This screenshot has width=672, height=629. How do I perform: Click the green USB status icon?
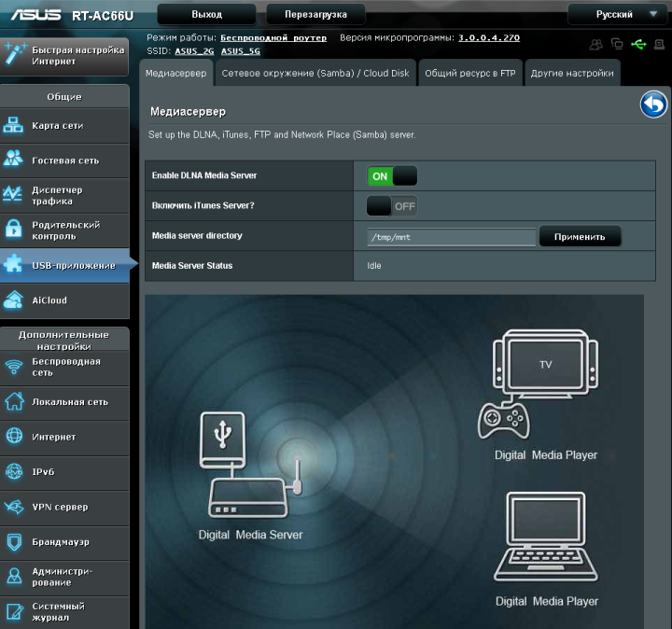tap(638, 44)
